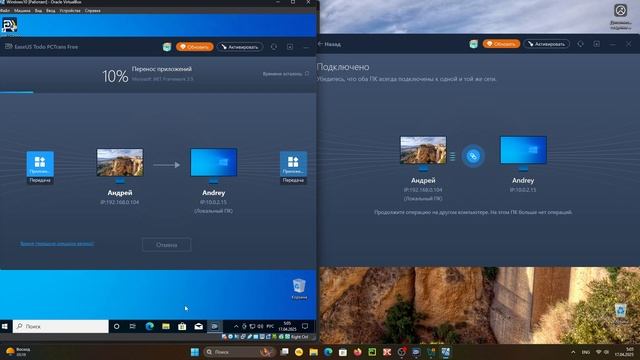Click the volume icon in the VM tray

[260, 327]
